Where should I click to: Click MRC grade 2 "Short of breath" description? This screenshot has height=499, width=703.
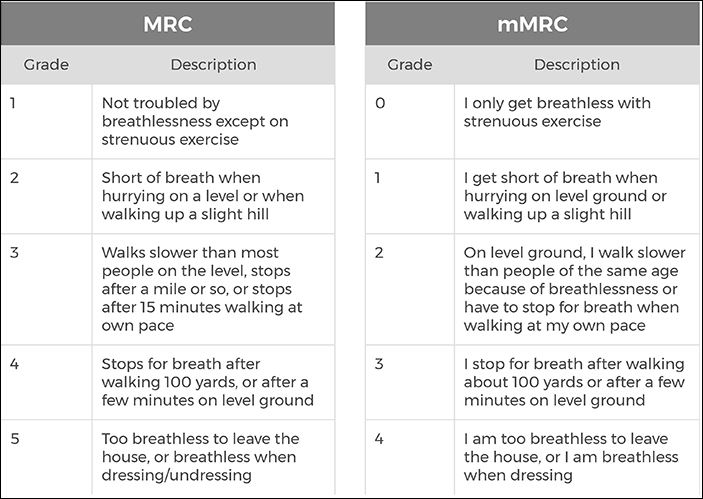point(202,196)
